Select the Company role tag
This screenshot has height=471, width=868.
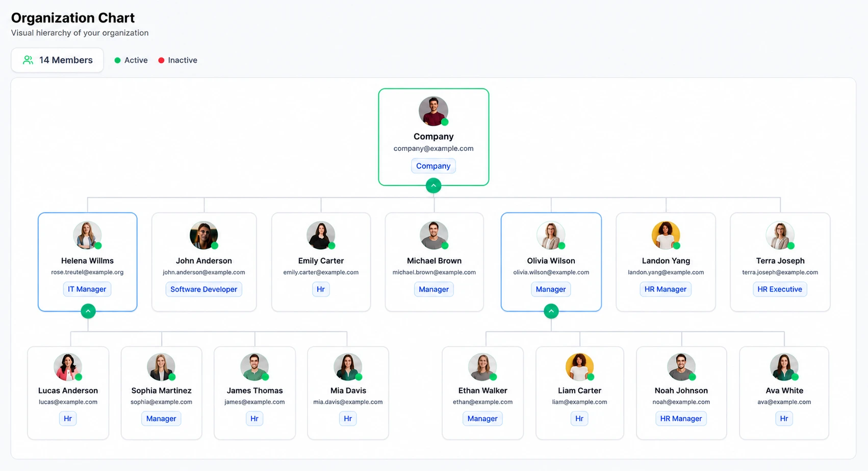(433, 166)
